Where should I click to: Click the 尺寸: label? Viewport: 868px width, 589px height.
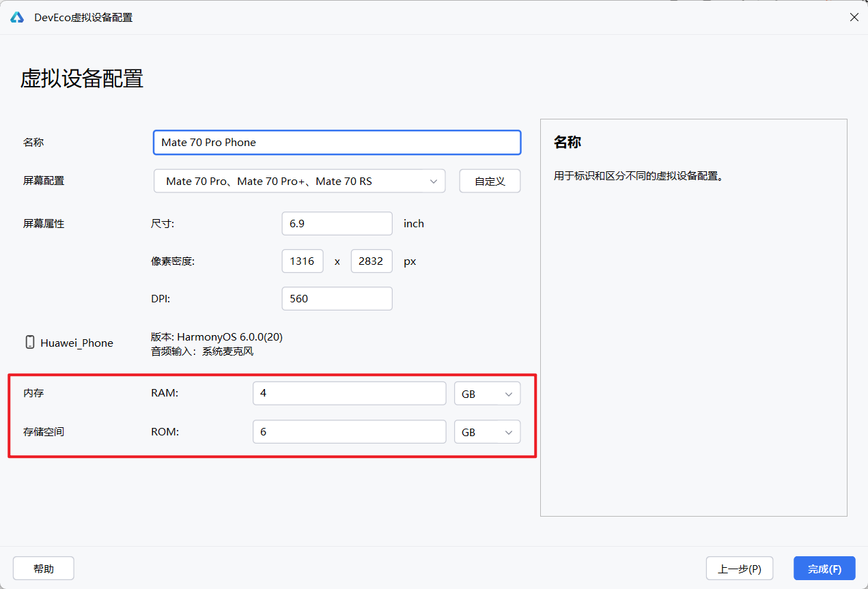pos(163,223)
